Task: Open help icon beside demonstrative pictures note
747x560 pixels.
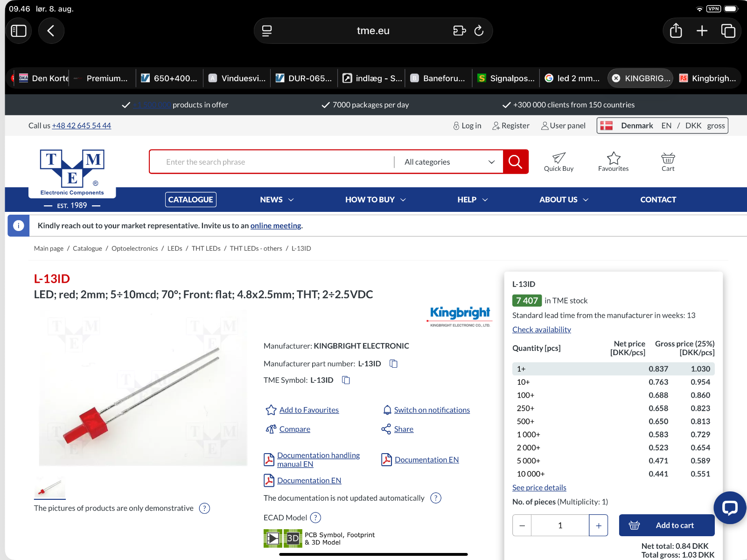Action: click(204, 508)
